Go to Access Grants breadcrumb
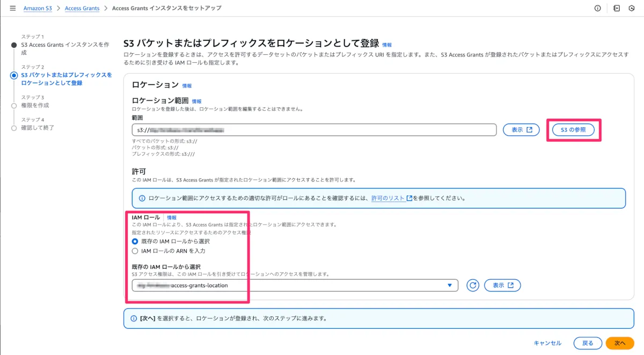 pyautogui.click(x=82, y=8)
